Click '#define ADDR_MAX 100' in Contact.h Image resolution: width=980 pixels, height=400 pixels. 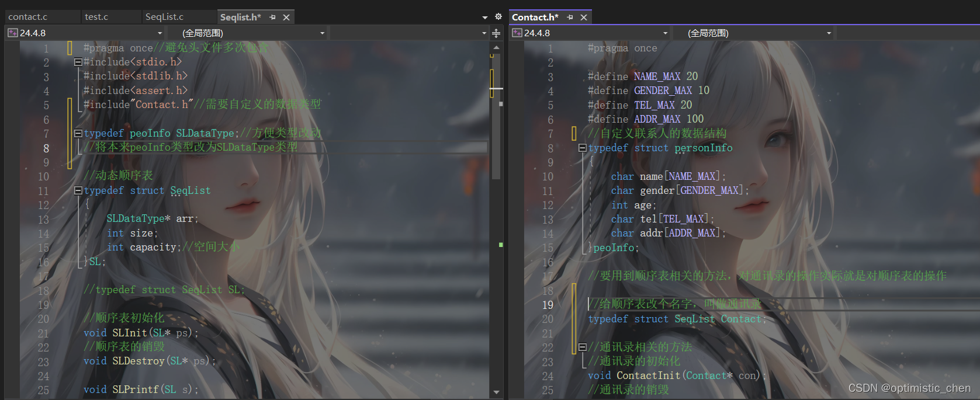click(x=646, y=119)
